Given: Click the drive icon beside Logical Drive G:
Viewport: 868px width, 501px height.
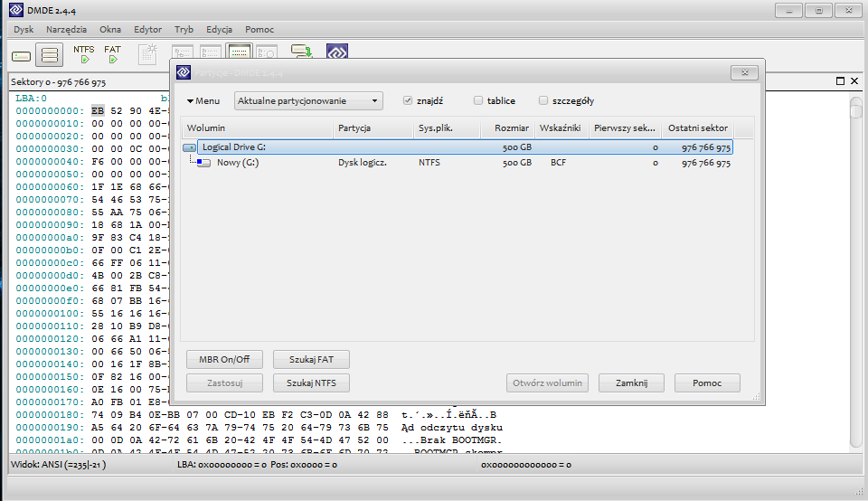Looking at the screenshot, I should pyautogui.click(x=189, y=147).
